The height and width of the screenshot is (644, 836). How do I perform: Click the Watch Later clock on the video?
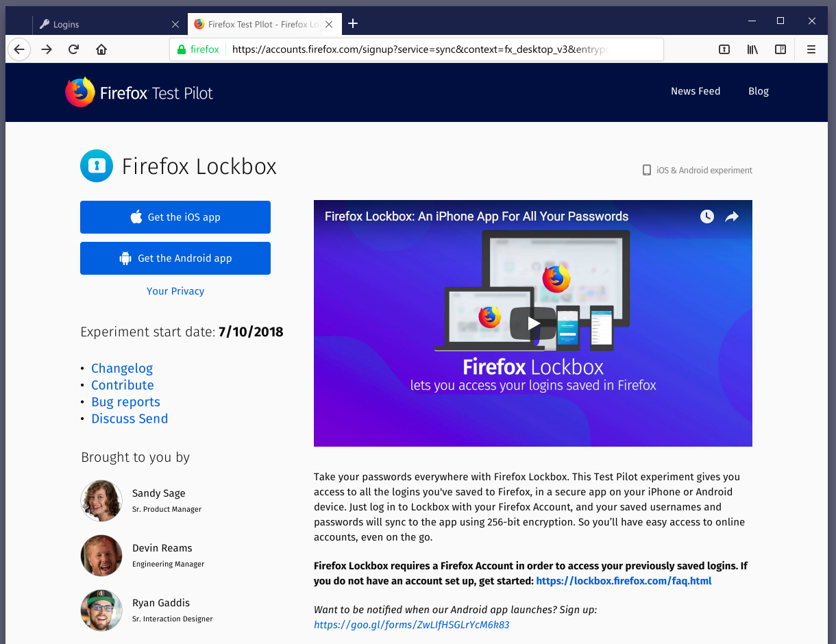[x=706, y=216]
